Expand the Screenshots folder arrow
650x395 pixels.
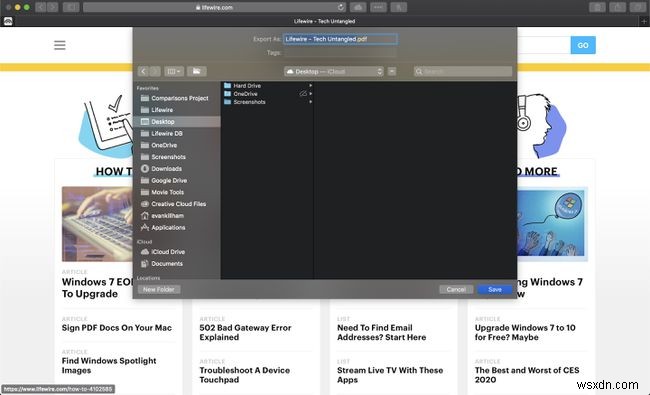click(310, 102)
